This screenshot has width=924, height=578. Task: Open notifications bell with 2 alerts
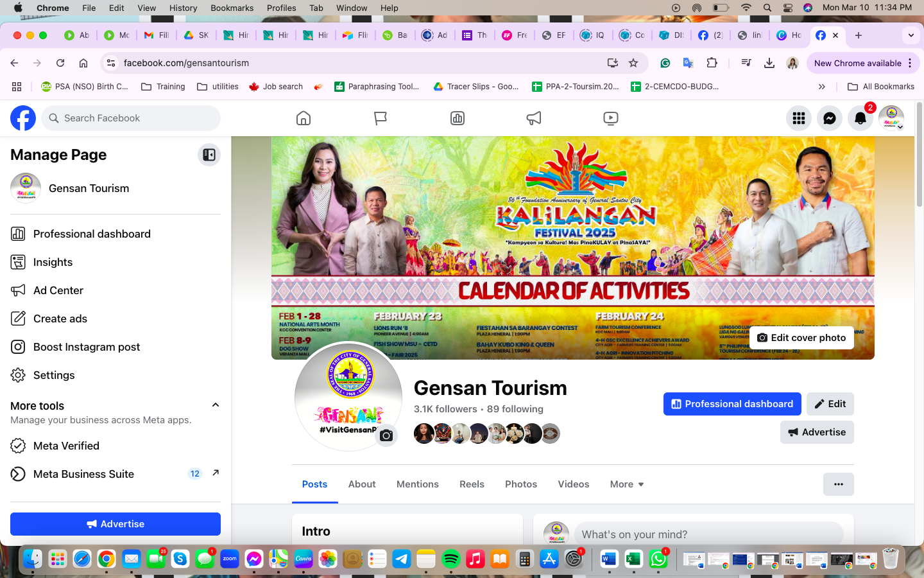point(860,118)
